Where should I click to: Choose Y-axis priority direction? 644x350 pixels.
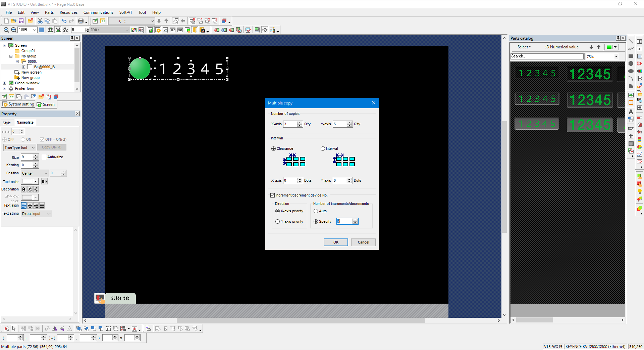point(277,221)
